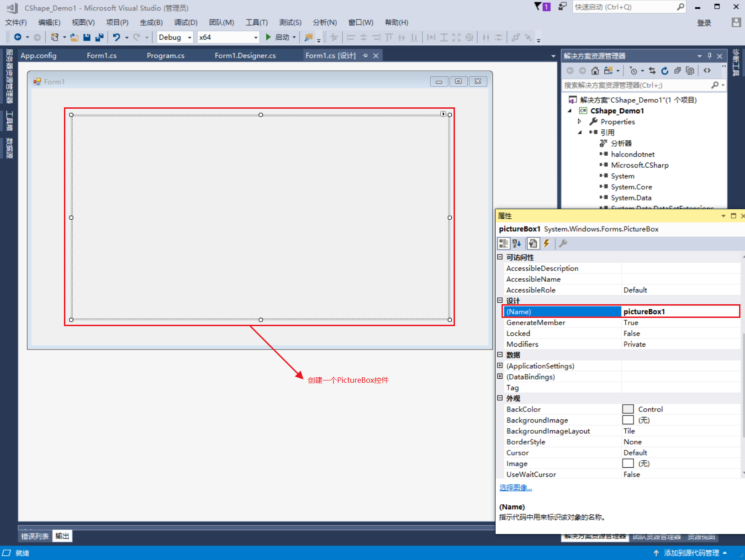Open the 输出 output tab

click(x=62, y=536)
